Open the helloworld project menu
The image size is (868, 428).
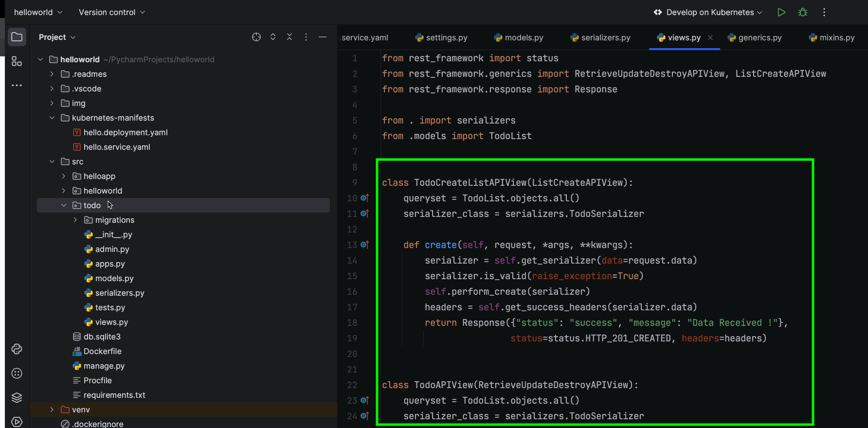[x=38, y=12]
